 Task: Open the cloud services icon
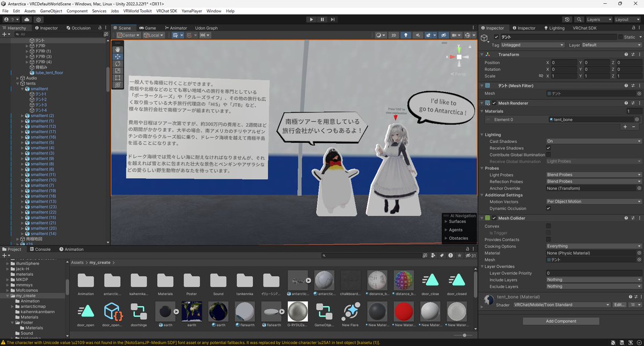pyautogui.click(x=27, y=19)
